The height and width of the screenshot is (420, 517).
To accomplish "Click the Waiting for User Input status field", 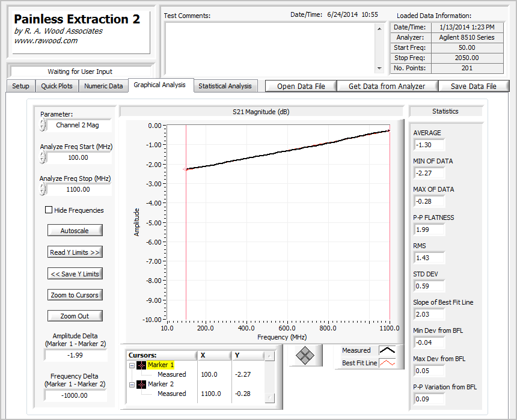I will pyautogui.click(x=80, y=72).
